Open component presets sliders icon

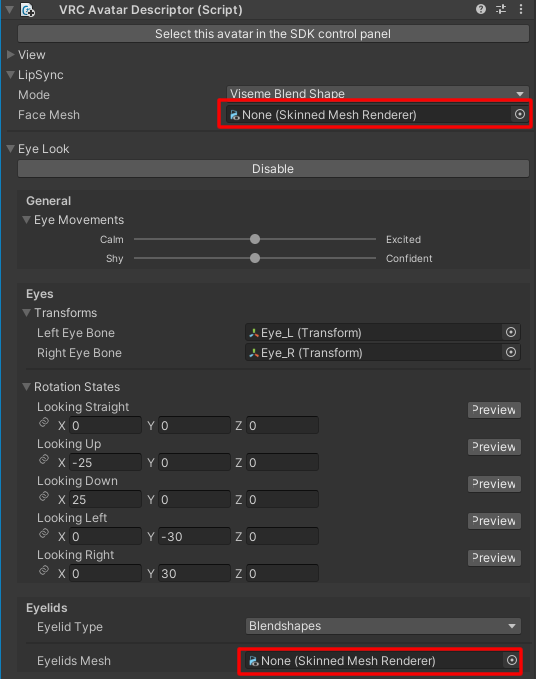pos(501,9)
